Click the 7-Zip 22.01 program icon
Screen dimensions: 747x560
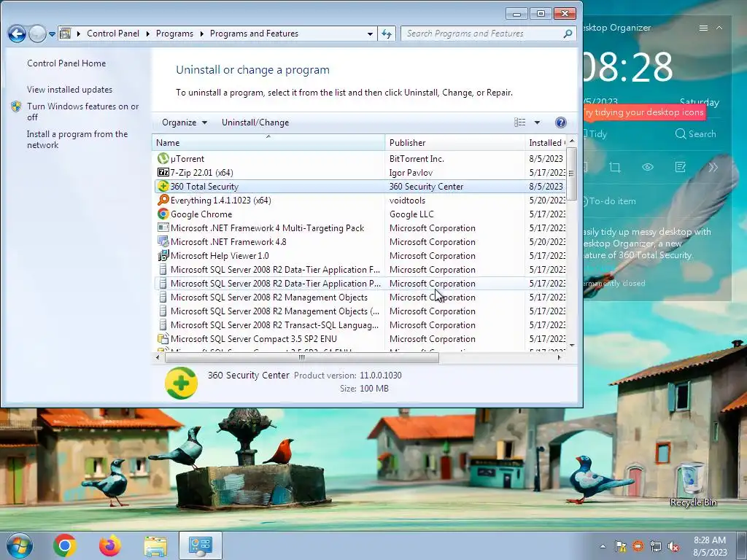[163, 172]
